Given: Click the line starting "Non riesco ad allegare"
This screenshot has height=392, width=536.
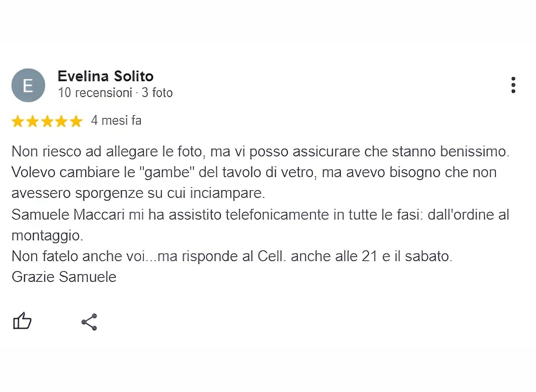Looking at the screenshot, I should [x=260, y=152].
